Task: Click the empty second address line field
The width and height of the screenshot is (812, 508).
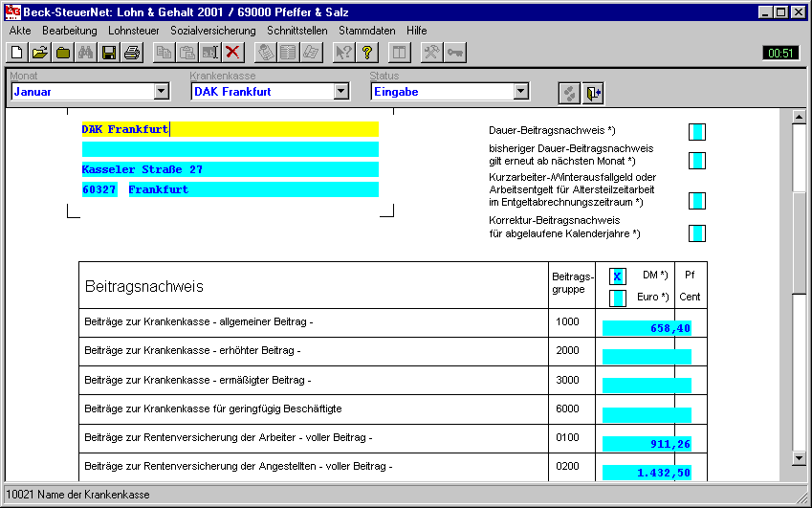Action: (x=230, y=149)
